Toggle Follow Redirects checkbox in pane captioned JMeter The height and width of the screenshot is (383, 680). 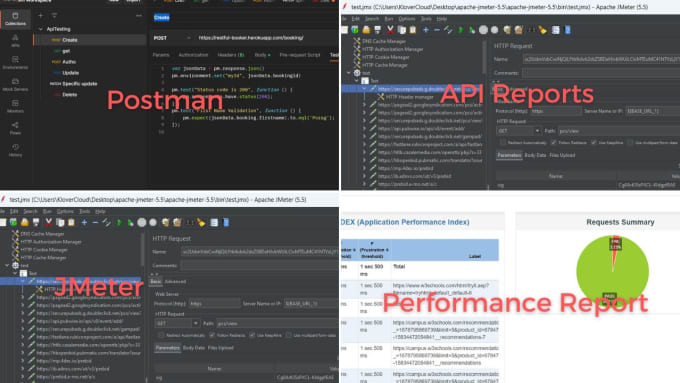click(212, 335)
